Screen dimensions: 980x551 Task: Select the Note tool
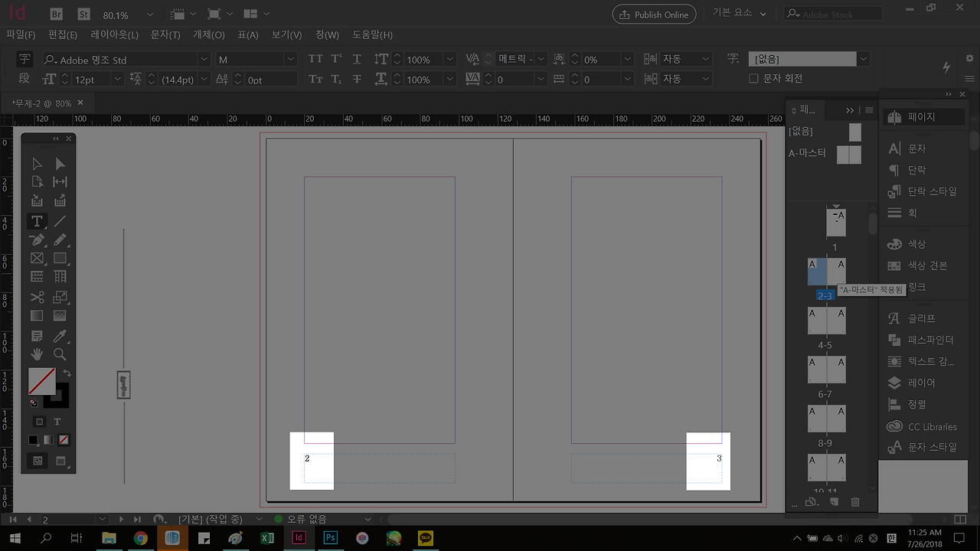37,336
